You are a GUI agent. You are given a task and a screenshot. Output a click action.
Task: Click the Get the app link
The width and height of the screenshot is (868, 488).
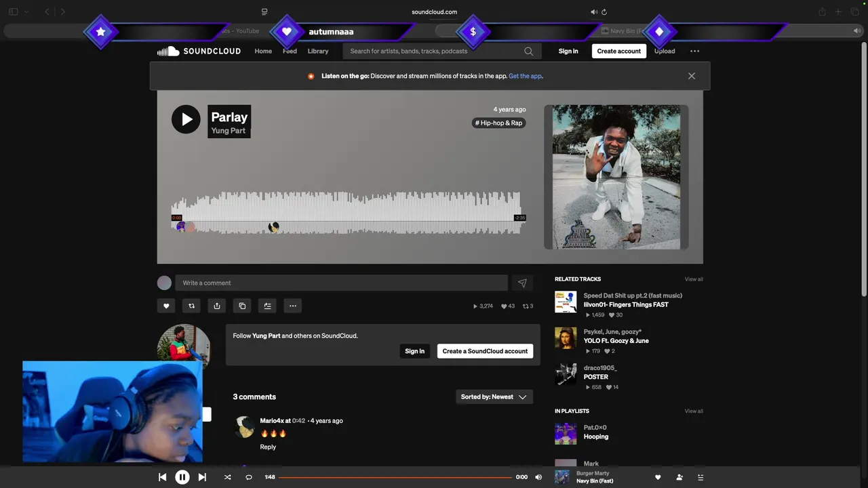526,76
